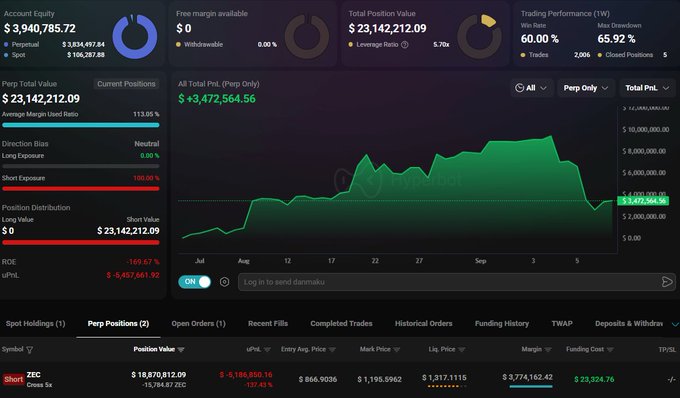Sort by the Margin column icon
Image resolution: width=680 pixels, height=398 pixels.
click(548, 349)
